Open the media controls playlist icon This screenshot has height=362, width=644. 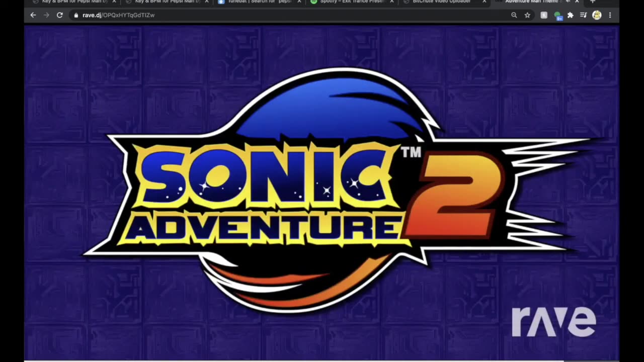coord(583,15)
